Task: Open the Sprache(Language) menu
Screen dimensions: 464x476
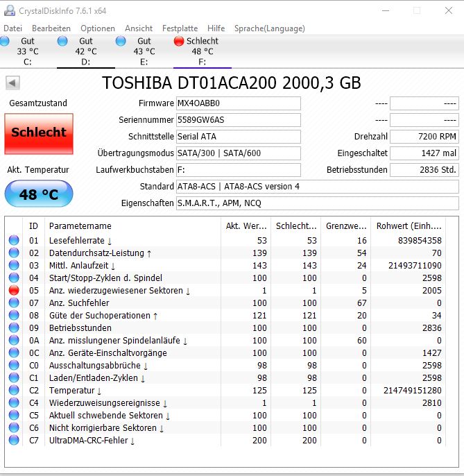Action: (x=270, y=28)
